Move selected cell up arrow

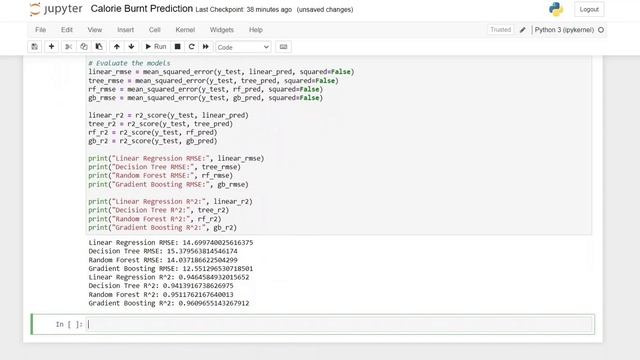[117, 47]
